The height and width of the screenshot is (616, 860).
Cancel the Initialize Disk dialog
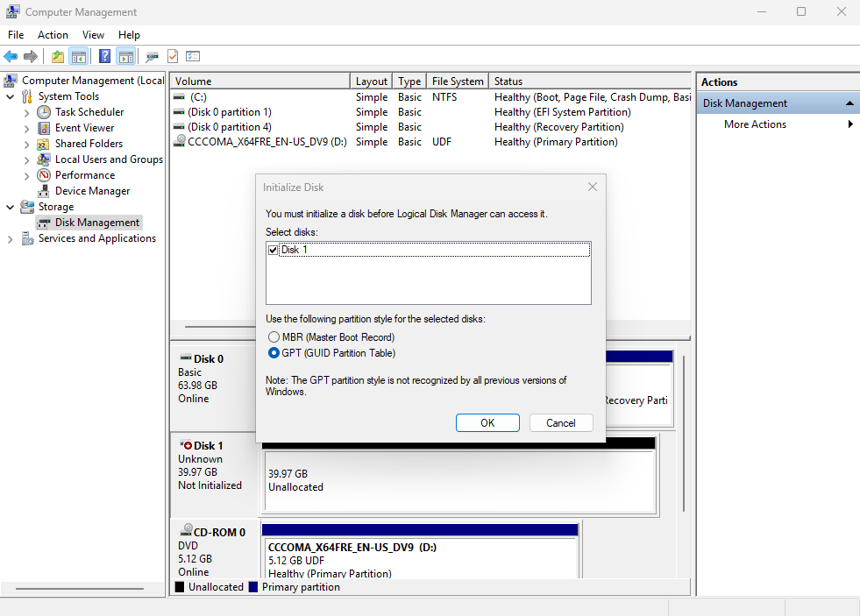click(x=561, y=423)
